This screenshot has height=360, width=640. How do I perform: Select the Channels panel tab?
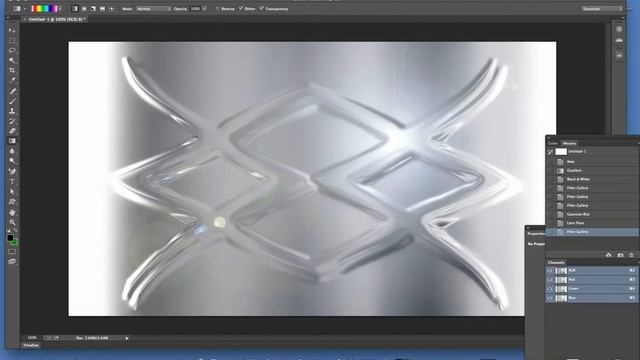click(556, 262)
